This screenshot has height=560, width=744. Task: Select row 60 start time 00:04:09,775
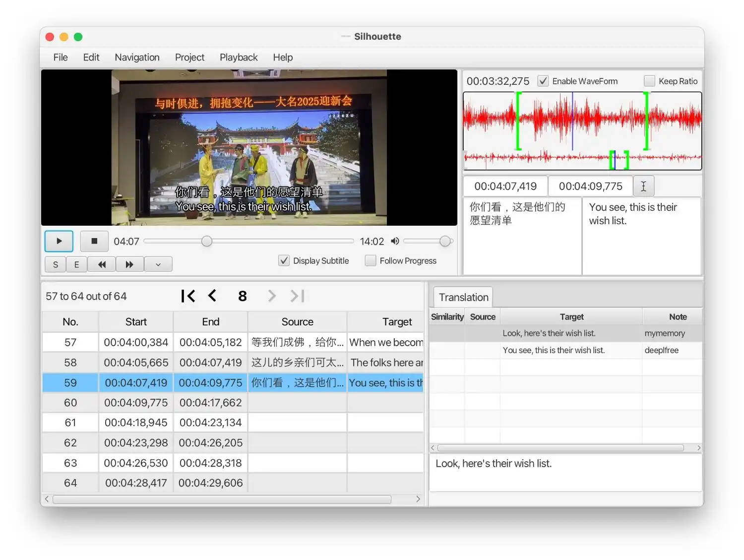(136, 403)
